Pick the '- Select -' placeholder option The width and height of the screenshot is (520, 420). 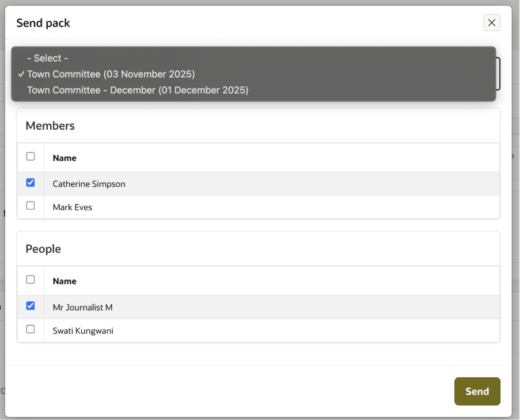point(48,58)
